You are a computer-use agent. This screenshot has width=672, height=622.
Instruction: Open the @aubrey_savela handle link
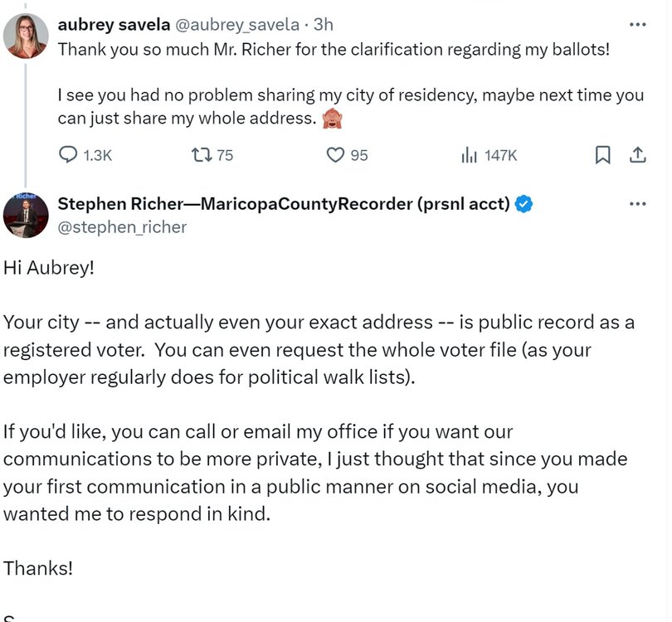(235, 25)
